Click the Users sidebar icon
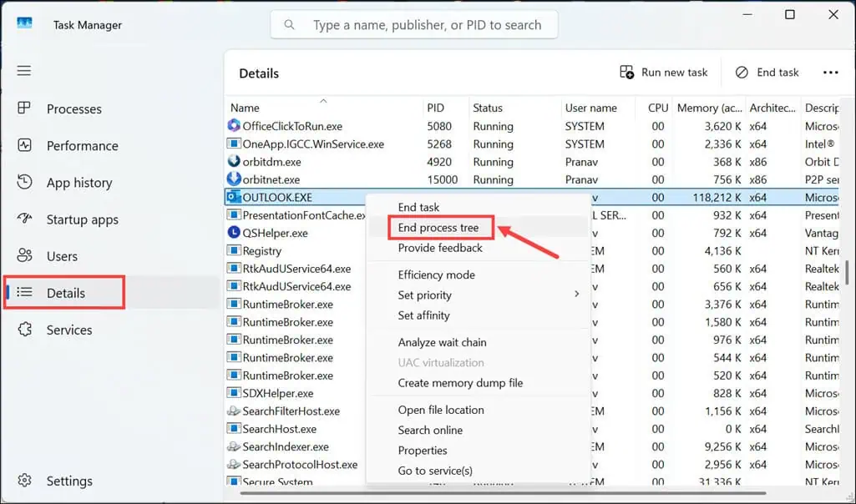The height and width of the screenshot is (504, 856). click(24, 255)
